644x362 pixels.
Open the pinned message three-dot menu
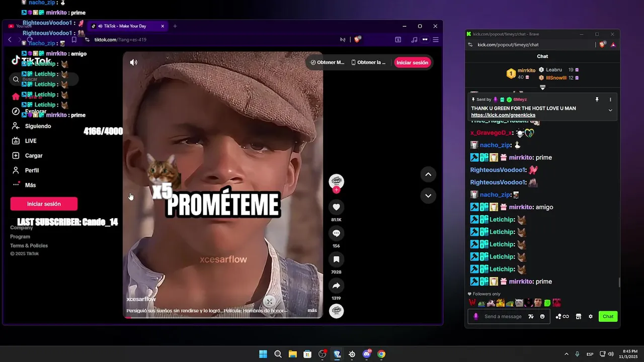(x=610, y=100)
